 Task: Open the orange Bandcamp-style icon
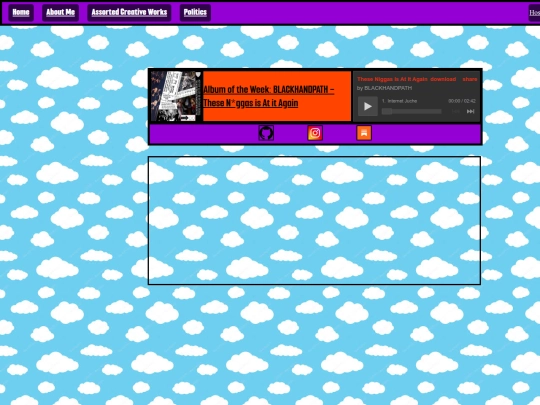(x=364, y=133)
